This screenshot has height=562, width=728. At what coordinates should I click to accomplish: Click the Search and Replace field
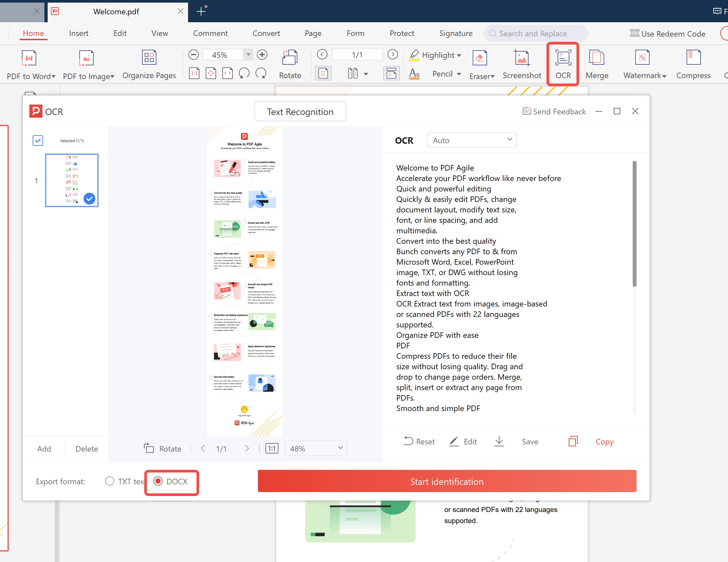pos(536,33)
